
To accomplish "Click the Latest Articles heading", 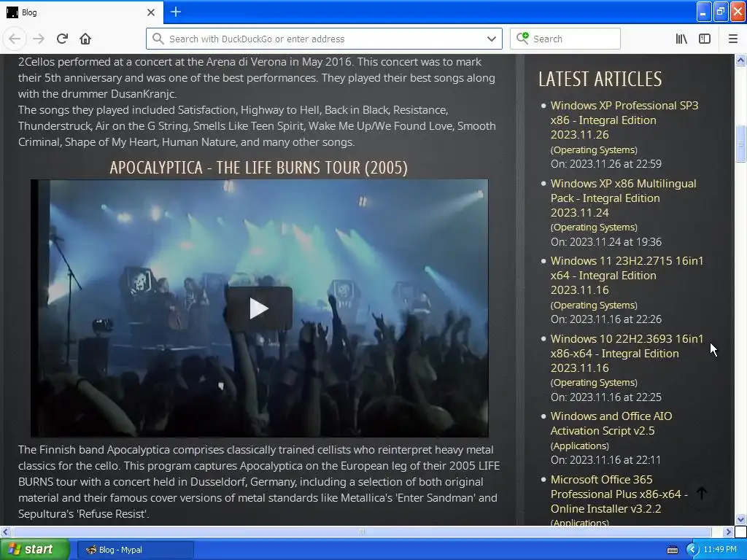I will [x=600, y=79].
